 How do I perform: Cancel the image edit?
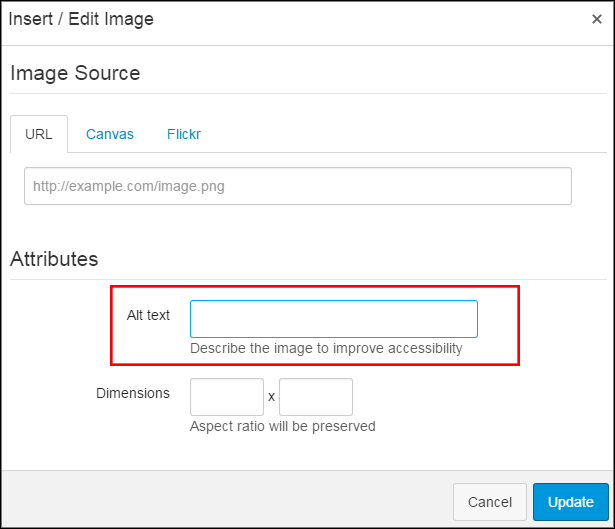coord(489,502)
